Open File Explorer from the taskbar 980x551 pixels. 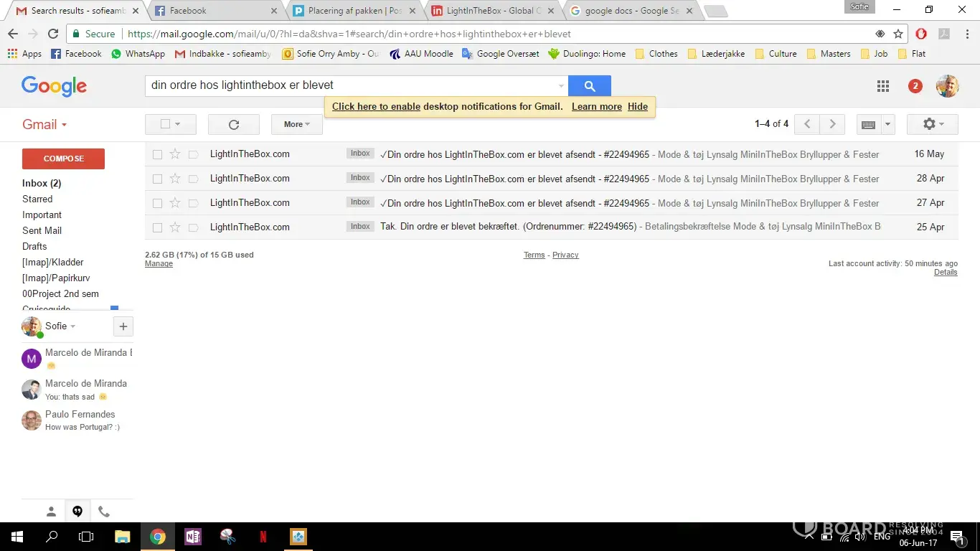123,536
